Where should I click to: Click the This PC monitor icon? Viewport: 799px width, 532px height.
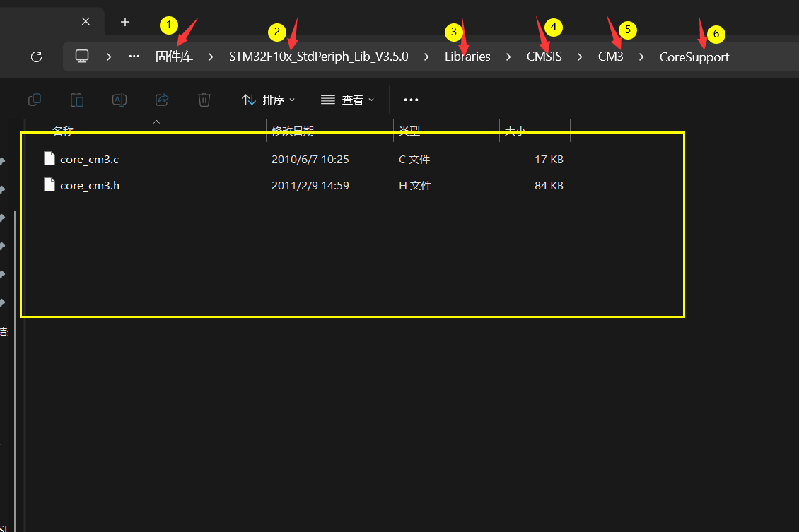[x=82, y=56]
